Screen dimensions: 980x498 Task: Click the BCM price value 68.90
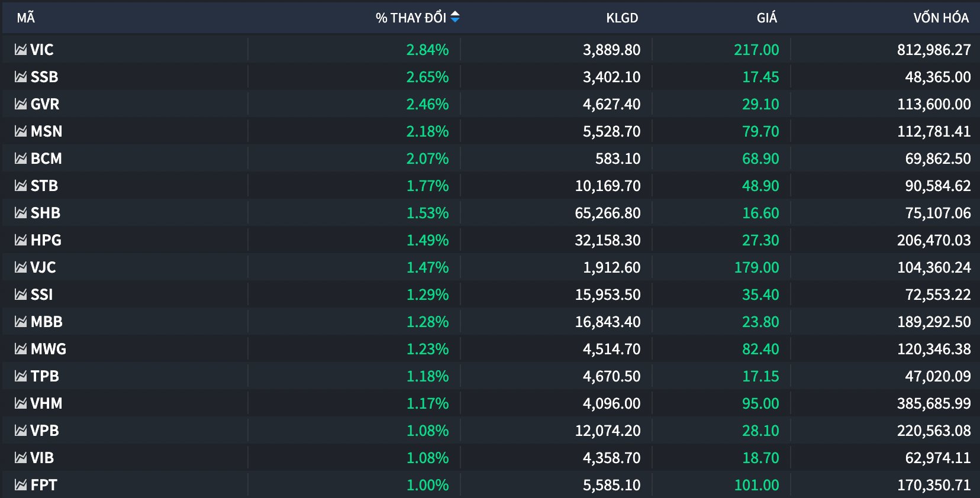760,159
